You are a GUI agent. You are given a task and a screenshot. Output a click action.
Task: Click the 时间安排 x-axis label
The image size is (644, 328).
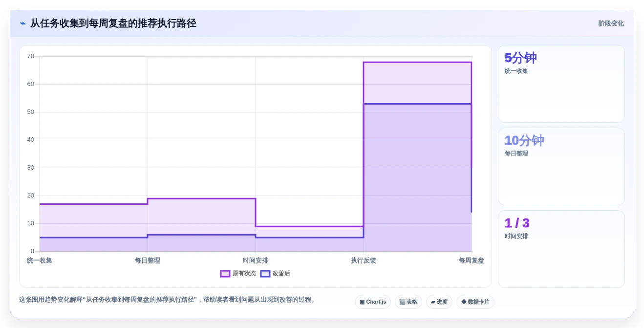tap(256, 261)
